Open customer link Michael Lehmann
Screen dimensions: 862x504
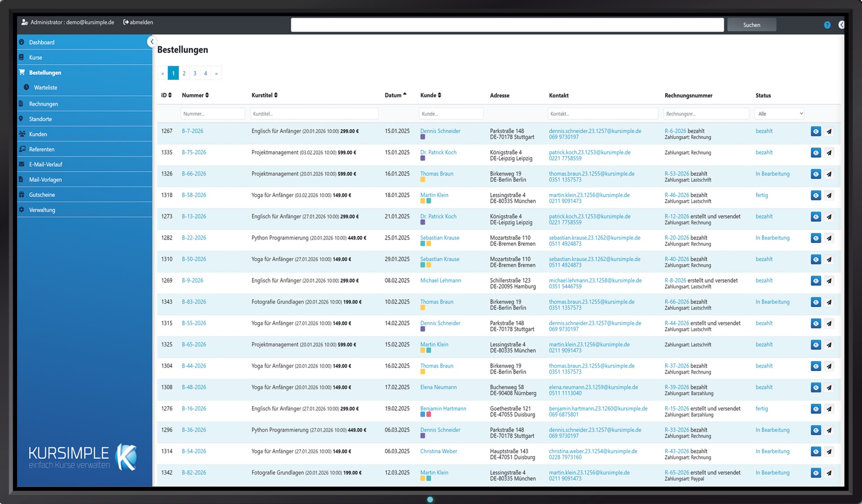point(440,280)
